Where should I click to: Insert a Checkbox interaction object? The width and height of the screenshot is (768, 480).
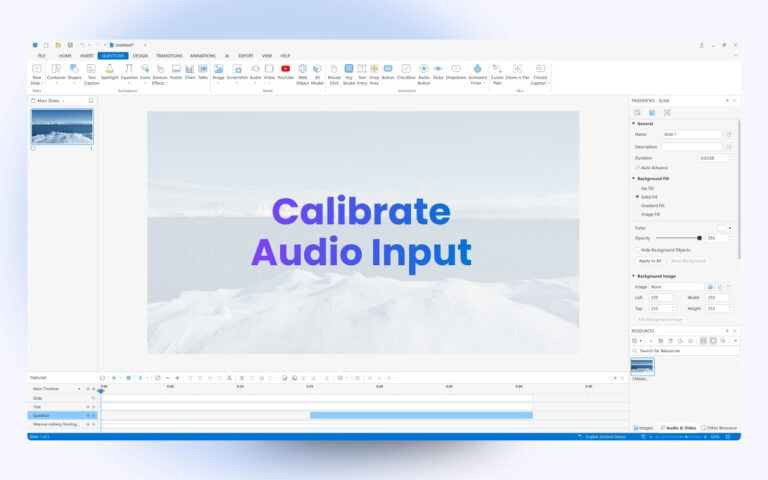click(x=406, y=72)
